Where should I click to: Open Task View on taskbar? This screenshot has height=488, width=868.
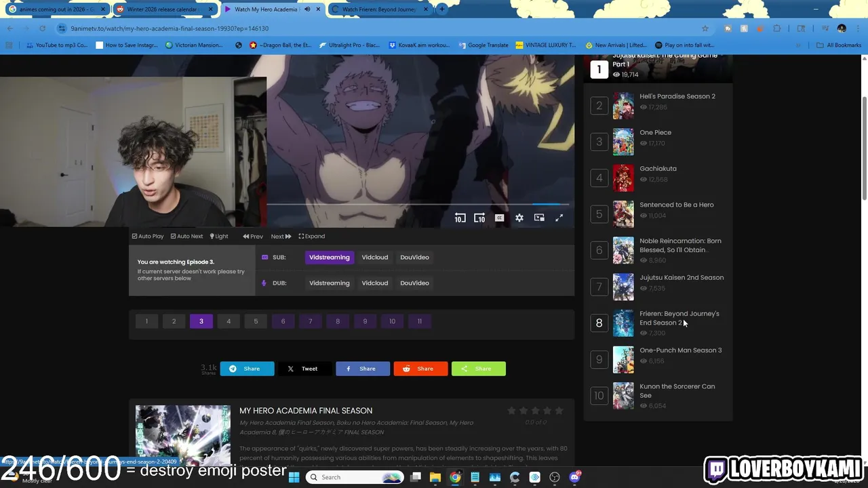(416, 477)
